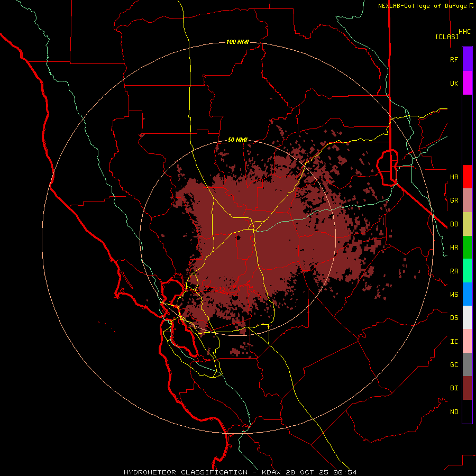Click the 100 NMI range ring label
The image size is (476, 476).
[237, 42]
